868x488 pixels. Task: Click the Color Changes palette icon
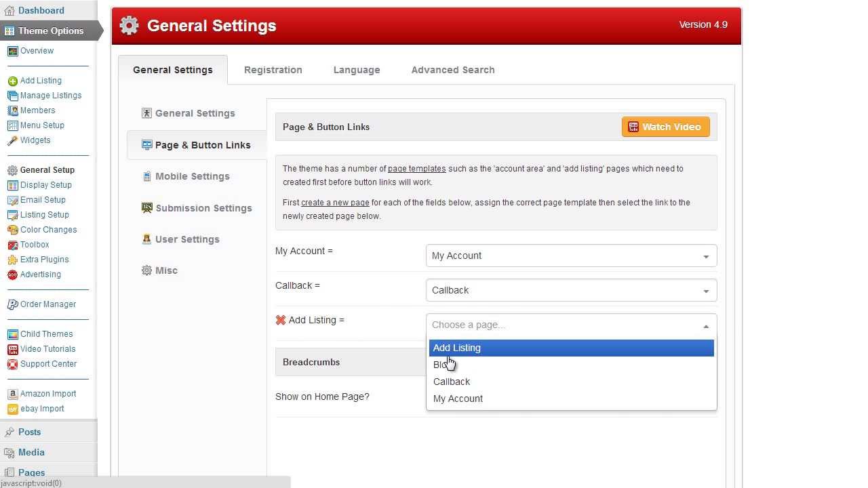(x=12, y=230)
